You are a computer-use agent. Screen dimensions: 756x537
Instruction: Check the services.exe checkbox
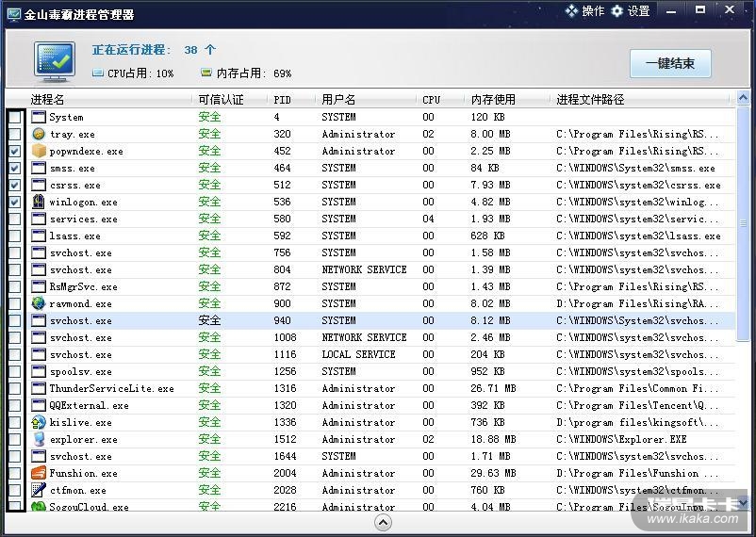(x=15, y=219)
